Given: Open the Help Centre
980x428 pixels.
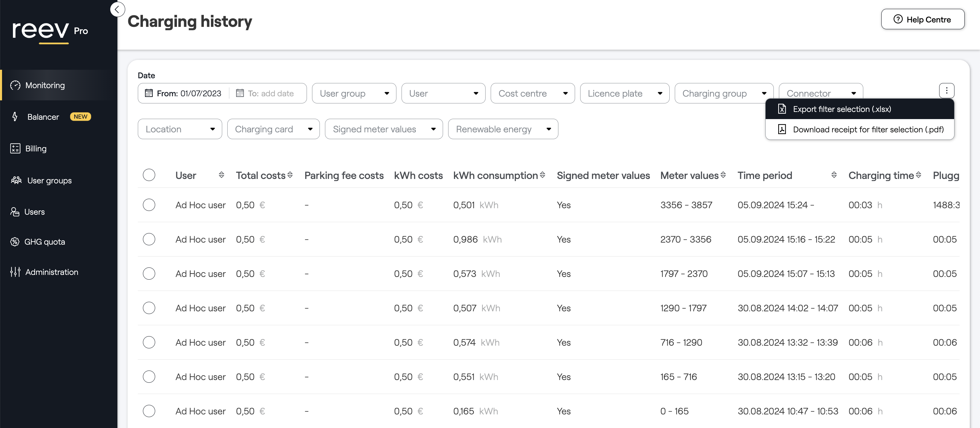Looking at the screenshot, I should tap(922, 19).
